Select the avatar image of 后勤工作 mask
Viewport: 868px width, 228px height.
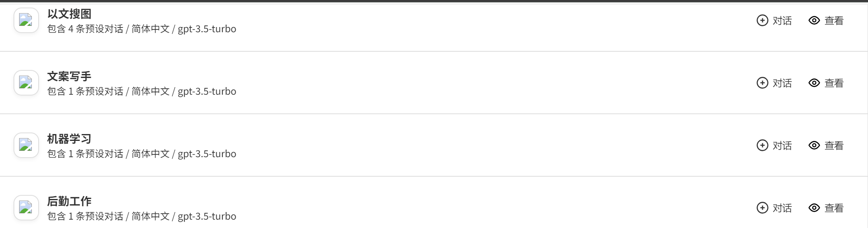click(x=26, y=208)
